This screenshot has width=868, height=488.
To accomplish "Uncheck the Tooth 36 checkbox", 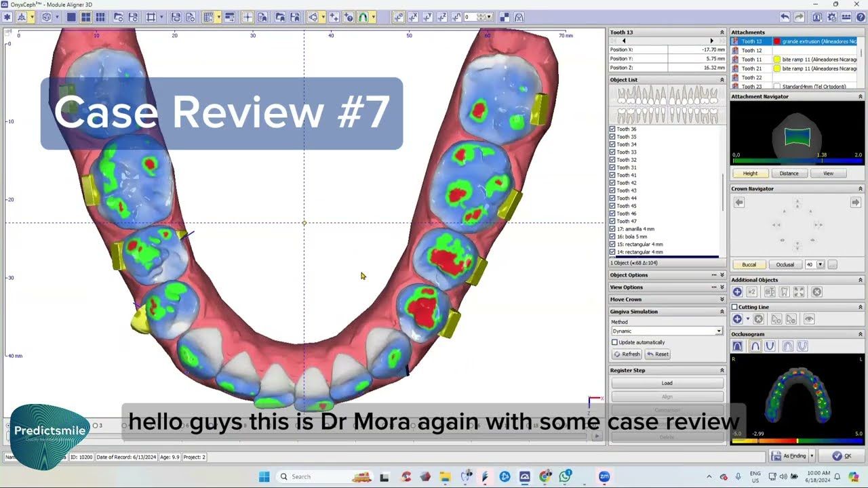I will pos(612,129).
